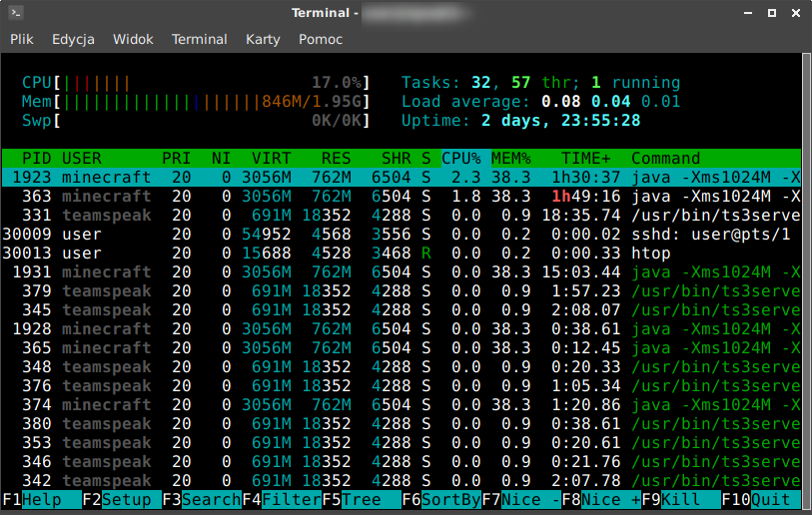Screen dimensions: 812x515
Task: Open htop Setup via the F2 button
Action: 125,500
